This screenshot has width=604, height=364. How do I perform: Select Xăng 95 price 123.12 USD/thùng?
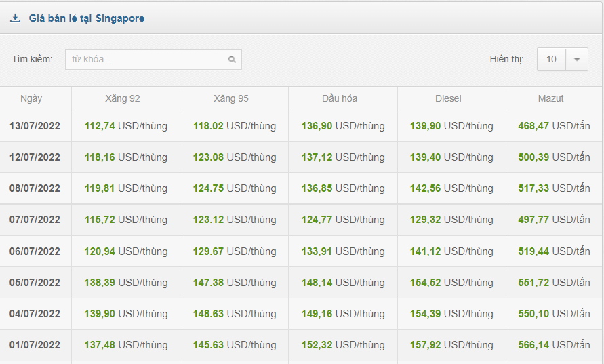[x=235, y=220]
